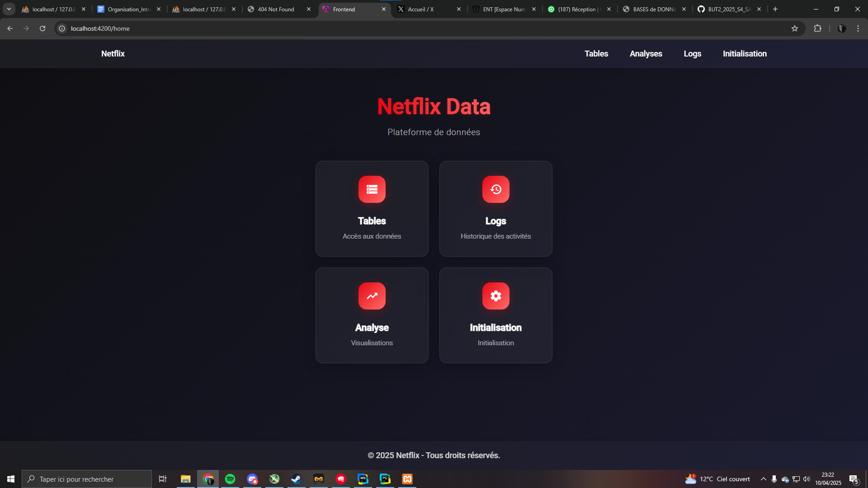The image size is (868, 488).
Task: Open the Chrome extensions puzzle icon
Action: coord(817,28)
